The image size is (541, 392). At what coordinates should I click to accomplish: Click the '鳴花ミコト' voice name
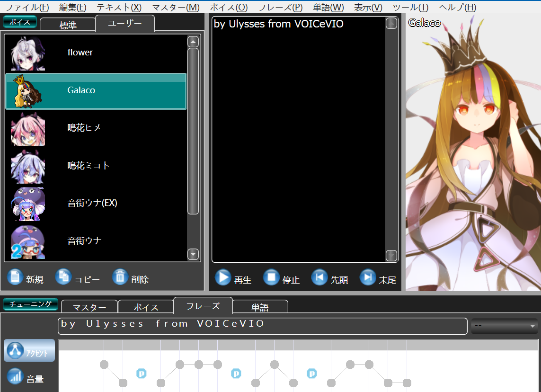(x=89, y=165)
